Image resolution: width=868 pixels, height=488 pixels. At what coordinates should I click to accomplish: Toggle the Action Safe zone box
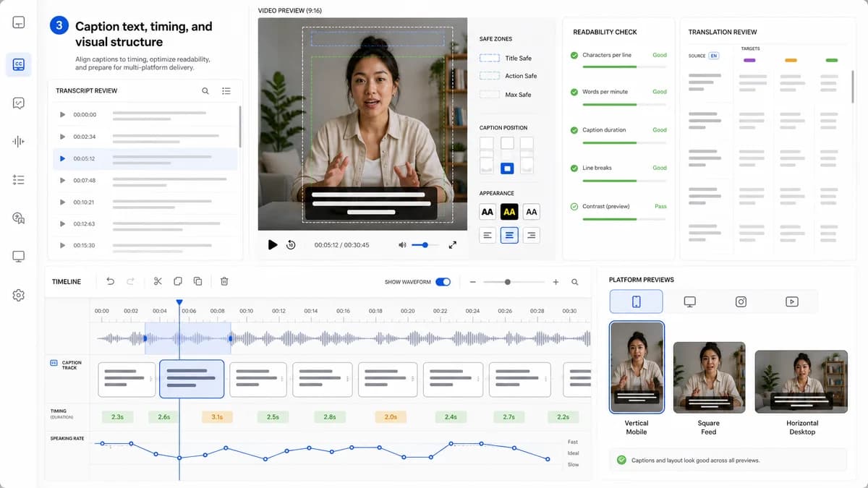click(x=490, y=76)
